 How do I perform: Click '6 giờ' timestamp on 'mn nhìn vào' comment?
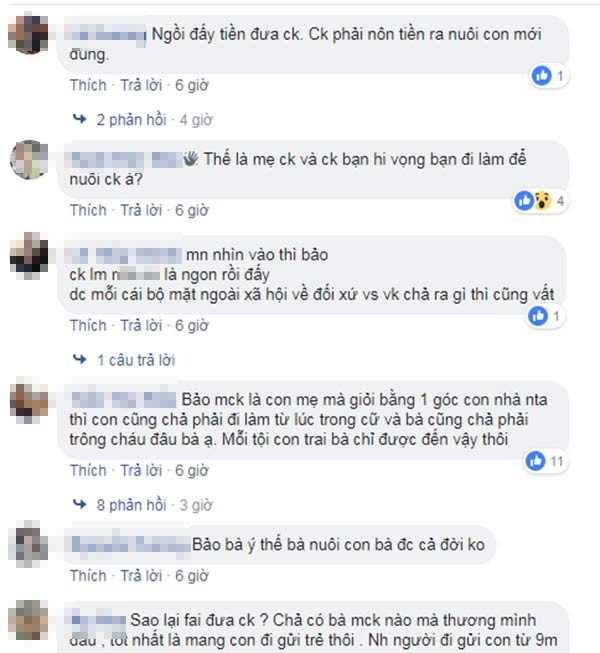pyautogui.click(x=192, y=326)
